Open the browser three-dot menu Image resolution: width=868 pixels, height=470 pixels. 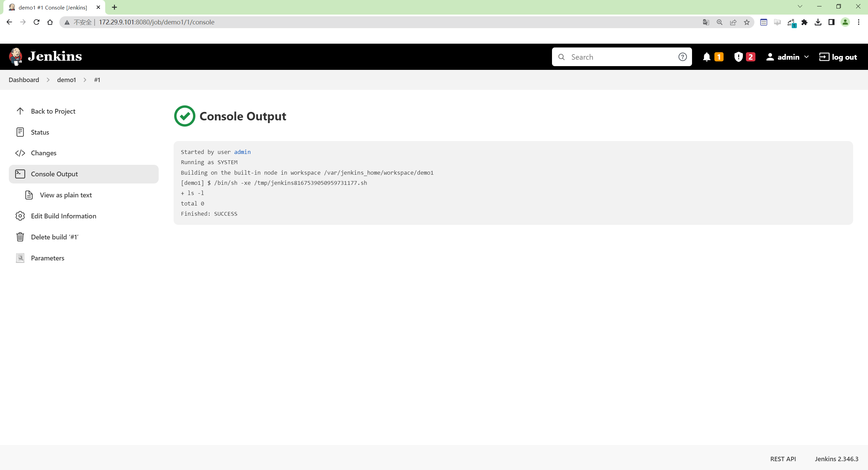click(x=859, y=22)
